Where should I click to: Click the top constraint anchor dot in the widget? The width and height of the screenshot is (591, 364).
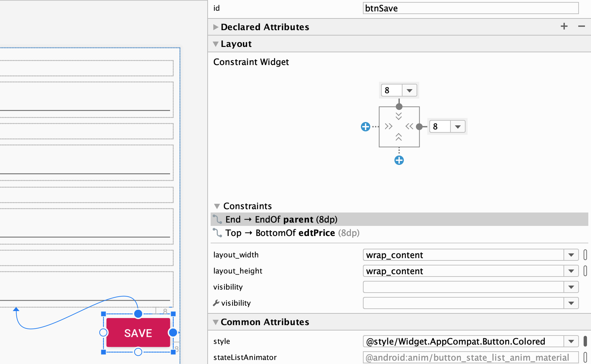(399, 107)
